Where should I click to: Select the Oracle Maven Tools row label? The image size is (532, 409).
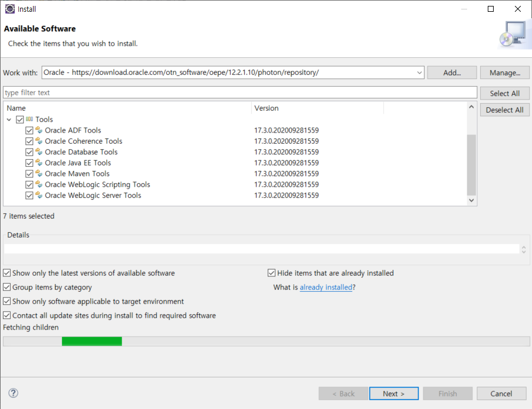(77, 174)
